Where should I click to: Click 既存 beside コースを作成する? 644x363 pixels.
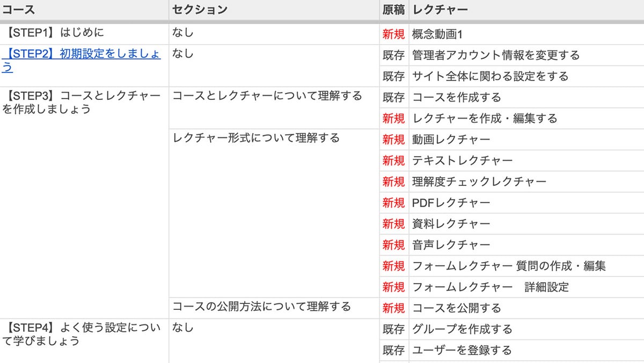[393, 97]
